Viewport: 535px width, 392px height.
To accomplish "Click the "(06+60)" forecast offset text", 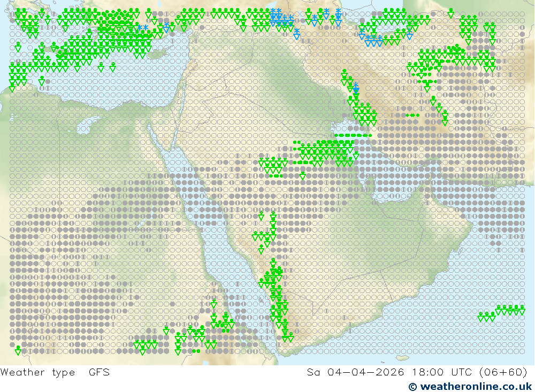I will [503, 372].
